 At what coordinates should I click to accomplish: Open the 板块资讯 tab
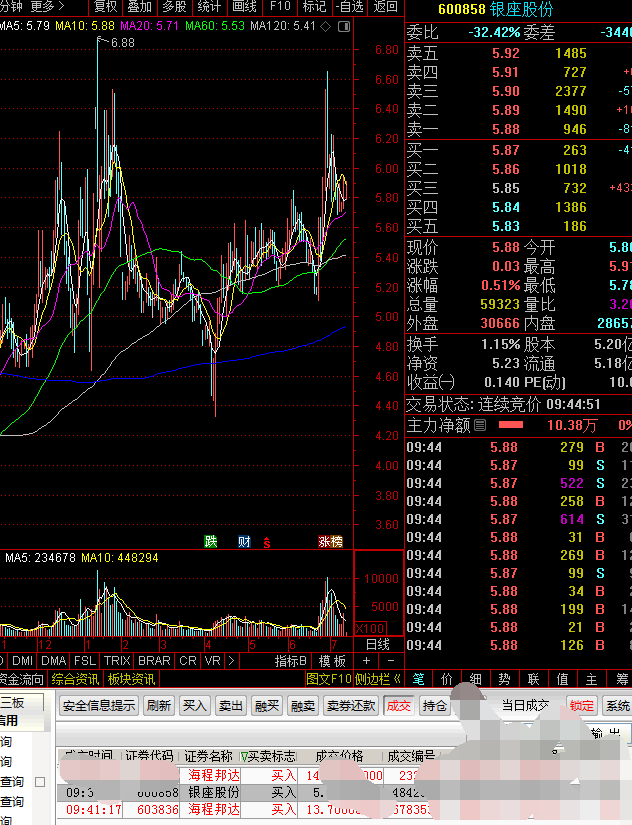pyautogui.click(x=132, y=679)
